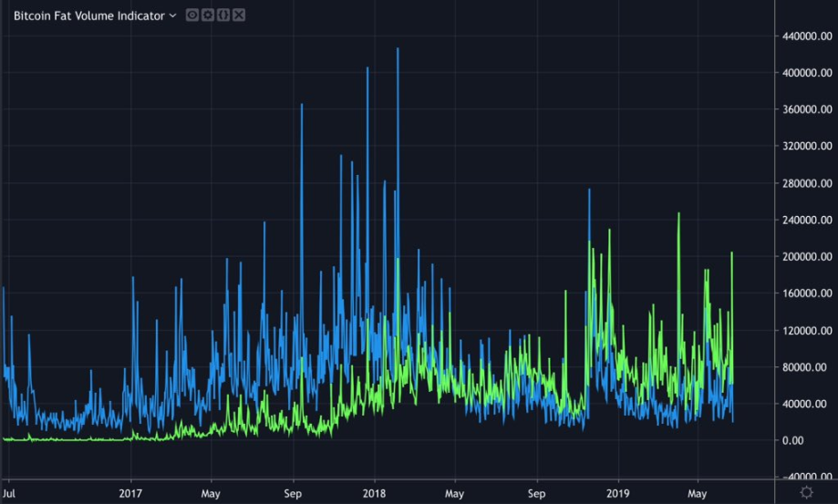Click the tallest blue spike's peak
This screenshot has height=504, width=838.
coord(398,49)
